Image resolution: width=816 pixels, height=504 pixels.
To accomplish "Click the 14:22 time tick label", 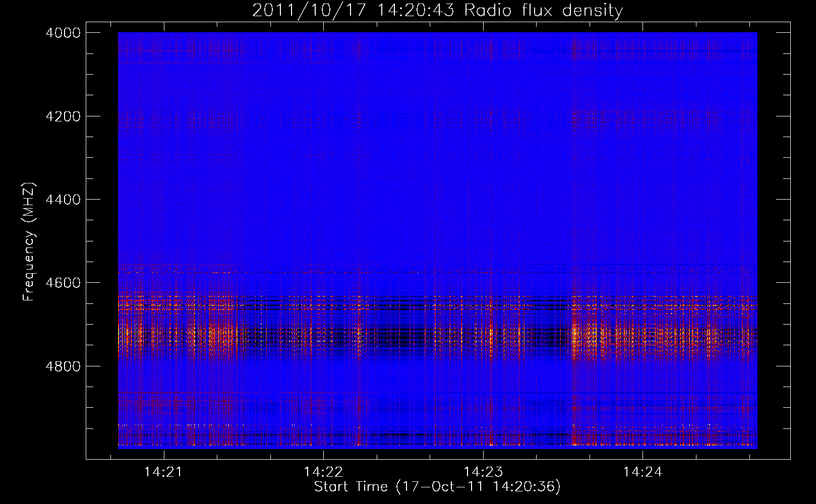I will tap(323, 472).
